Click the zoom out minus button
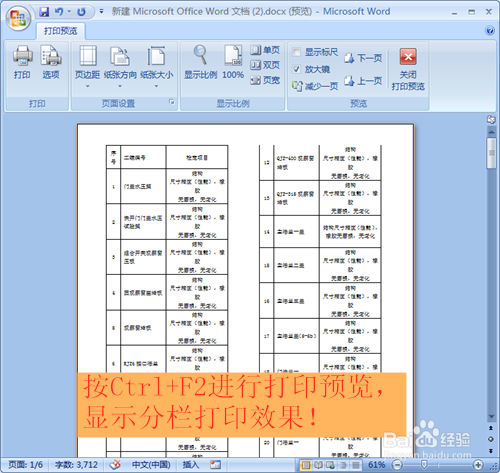This screenshot has height=473, width=500. [x=397, y=465]
